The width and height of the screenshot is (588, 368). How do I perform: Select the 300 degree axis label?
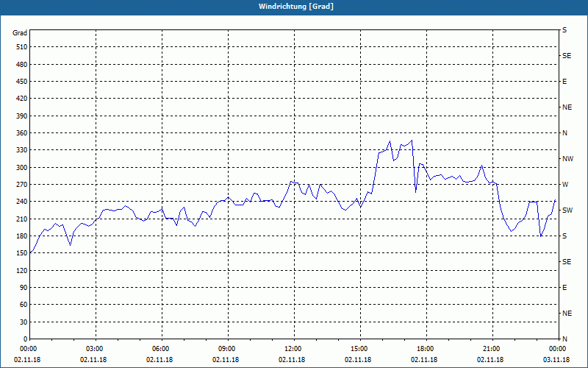pyautogui.click(x=22, y=168)
